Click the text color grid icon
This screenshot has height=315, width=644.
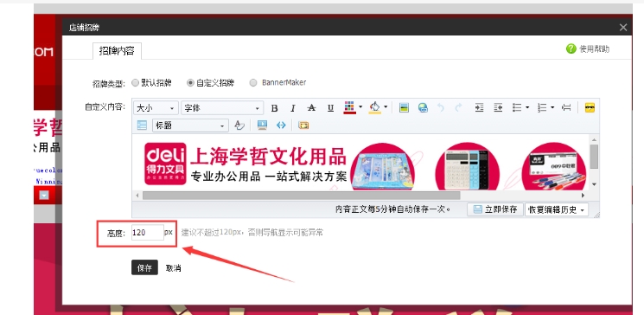click(349, 107)
